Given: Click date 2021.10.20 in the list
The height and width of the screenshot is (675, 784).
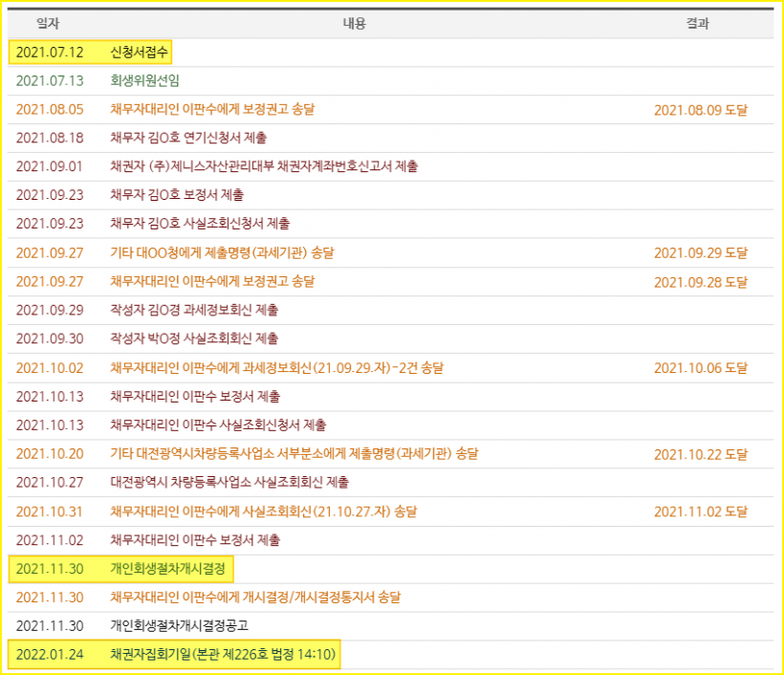Looking at the screenshot, I should [50, 454].
